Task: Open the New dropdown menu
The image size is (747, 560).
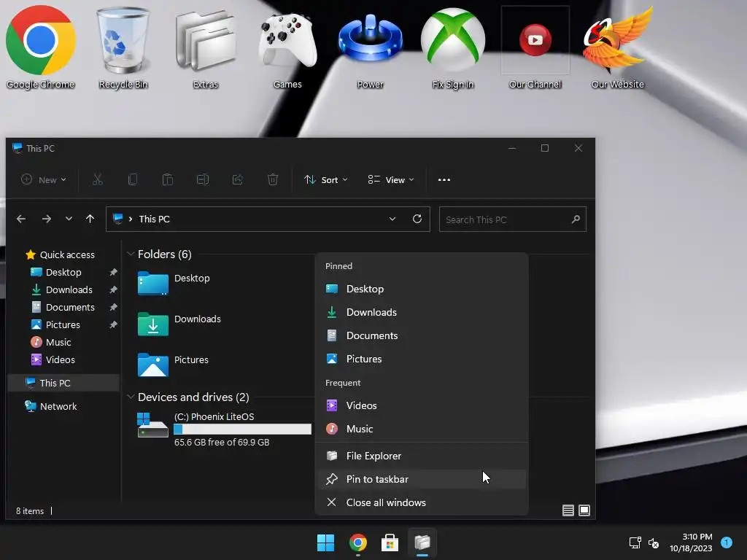Action: 44,179
